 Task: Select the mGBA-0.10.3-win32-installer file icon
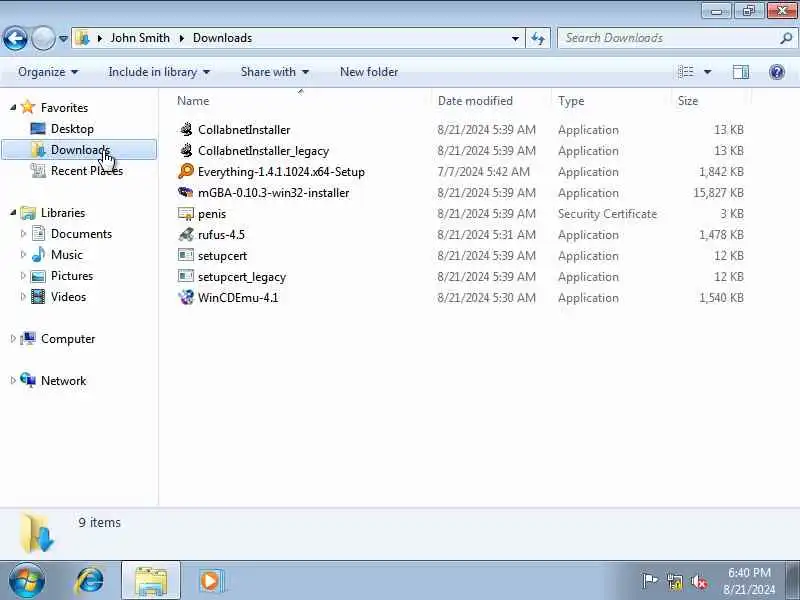[186, 192]
